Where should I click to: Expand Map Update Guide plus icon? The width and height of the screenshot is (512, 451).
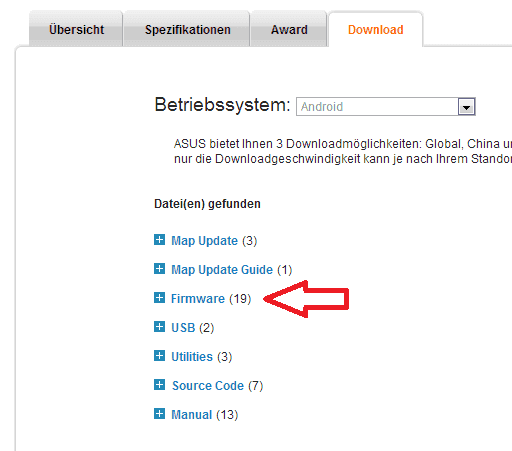point(159,269)
